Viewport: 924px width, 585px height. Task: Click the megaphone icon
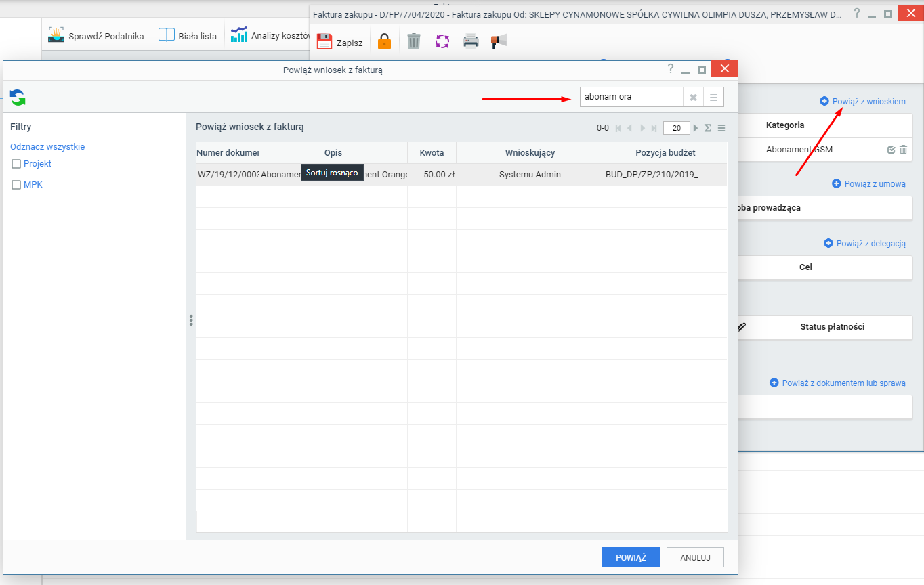click(499, 41)
